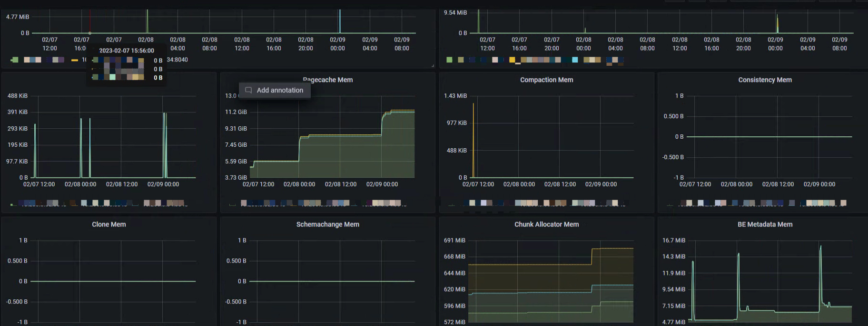Click the top-left panel's corner resize handle
This screenshot has height=326, width=868.
[433, 66]
